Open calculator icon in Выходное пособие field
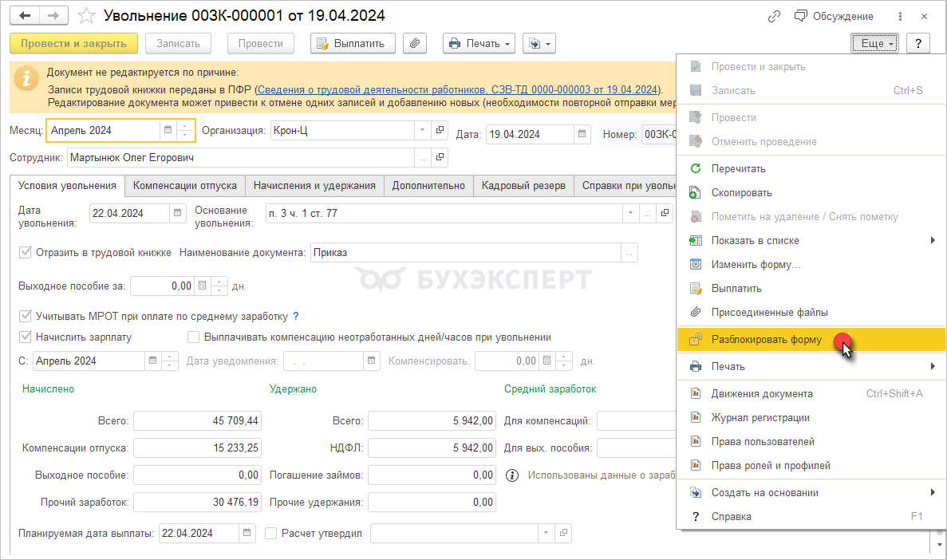The height and width of the screenshot is (560, 947). pyautogui.click(x=203, y=286)
